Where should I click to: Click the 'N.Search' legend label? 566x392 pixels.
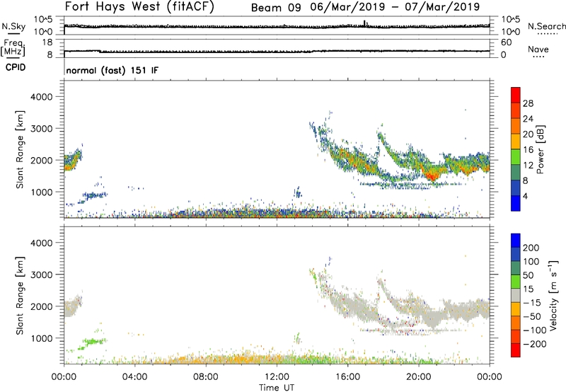546,26
